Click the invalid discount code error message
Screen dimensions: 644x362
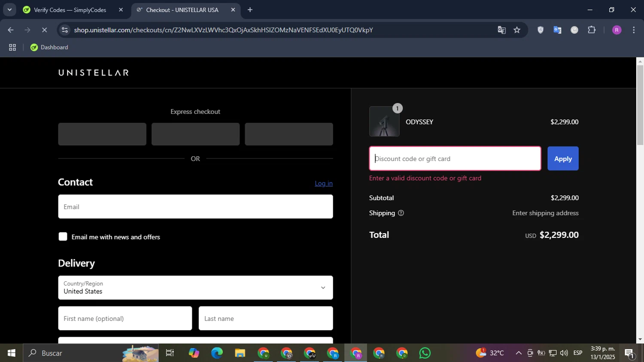click(x=425, y=178)
